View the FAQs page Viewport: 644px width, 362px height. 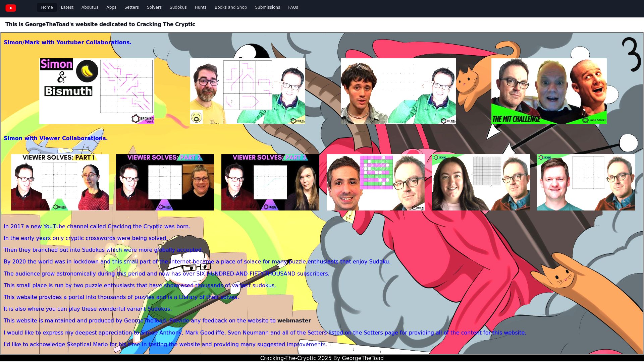293,7
